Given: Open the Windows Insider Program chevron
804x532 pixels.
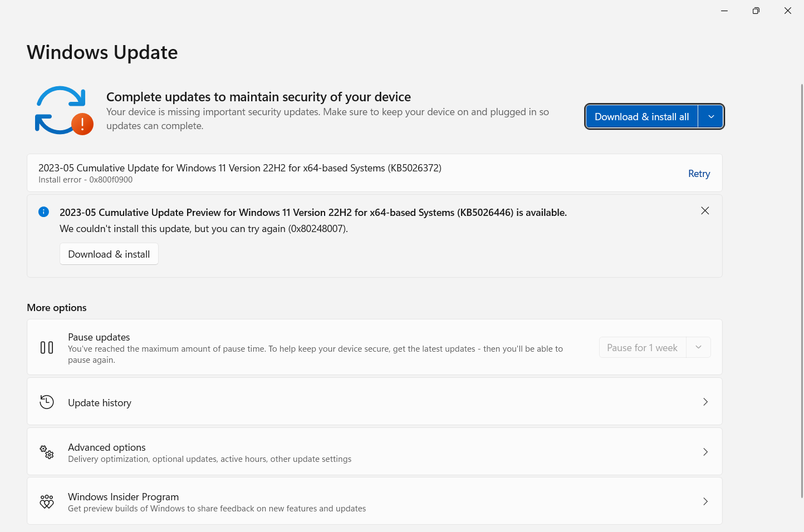Looking at the screenshot, I should (x=705, y=501).
